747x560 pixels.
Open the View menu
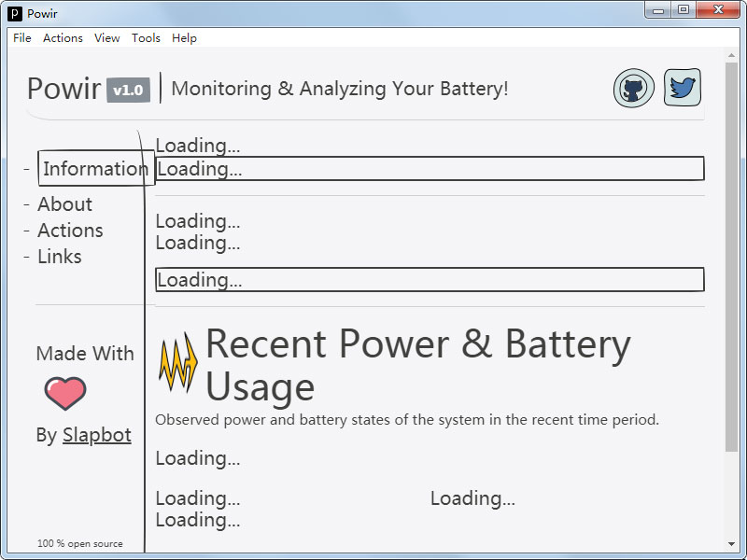[107, 38]
